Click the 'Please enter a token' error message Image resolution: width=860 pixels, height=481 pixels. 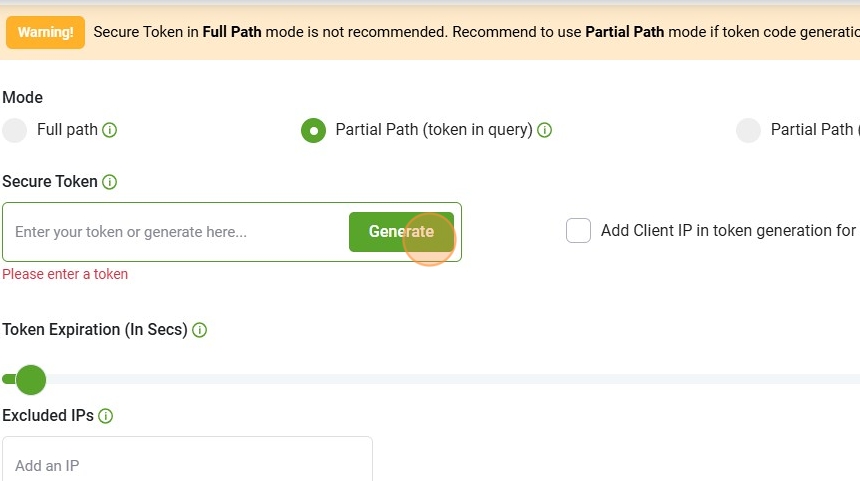[x=65, y=274]
